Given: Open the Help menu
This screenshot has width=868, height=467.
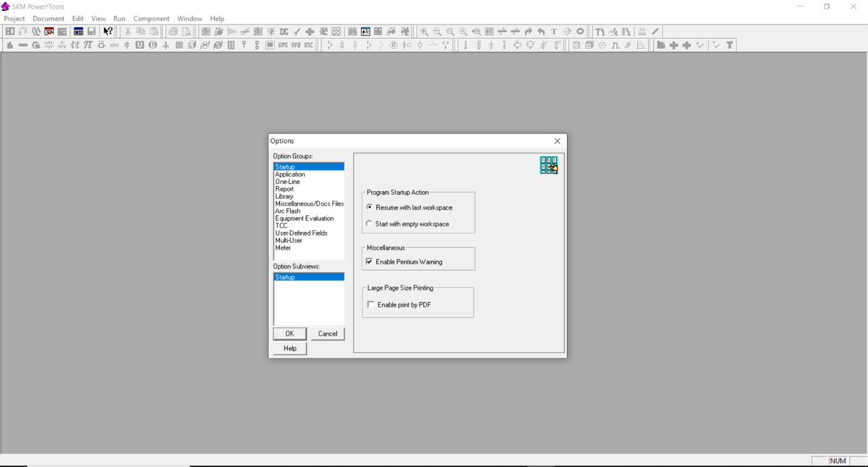Looking at the screenshot, I should (x=218, y=18).
